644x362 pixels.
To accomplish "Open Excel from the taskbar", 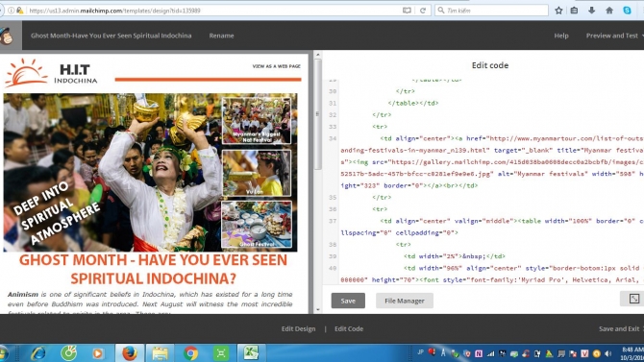I will (251, 353).
